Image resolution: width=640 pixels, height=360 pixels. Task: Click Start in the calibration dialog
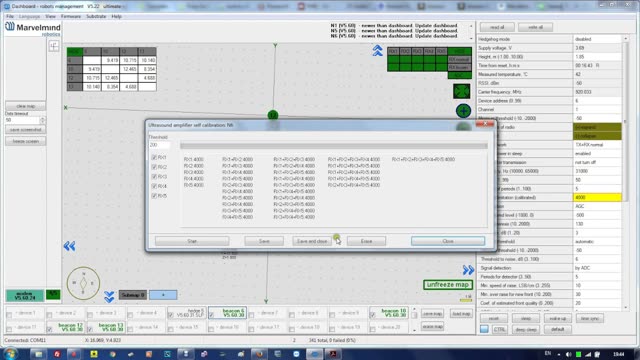[192, 241]
